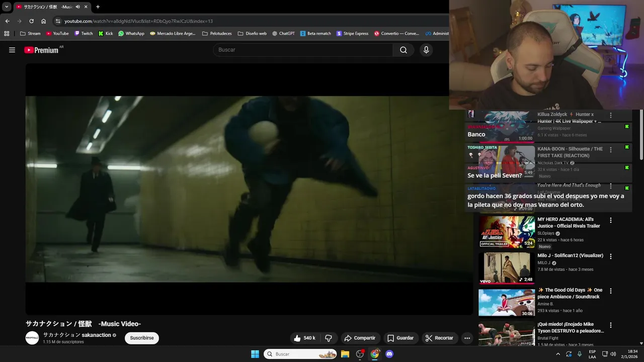Open The Good Old Days One Piece thumbnail
Image resolution: width=644 pixels, height=362 pixels.
(507, 303)
